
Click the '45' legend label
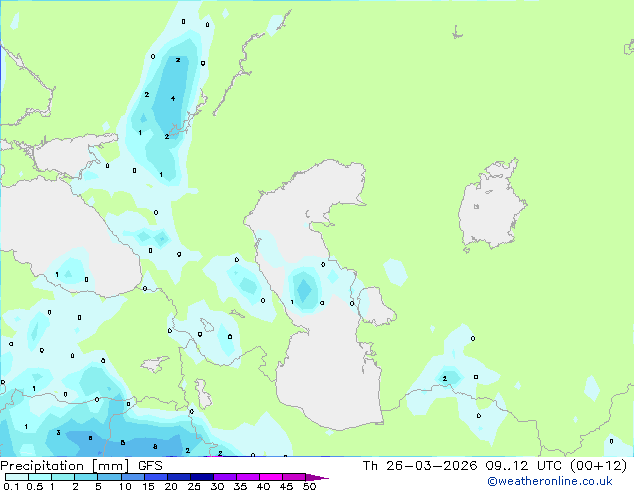coord(286,486)
